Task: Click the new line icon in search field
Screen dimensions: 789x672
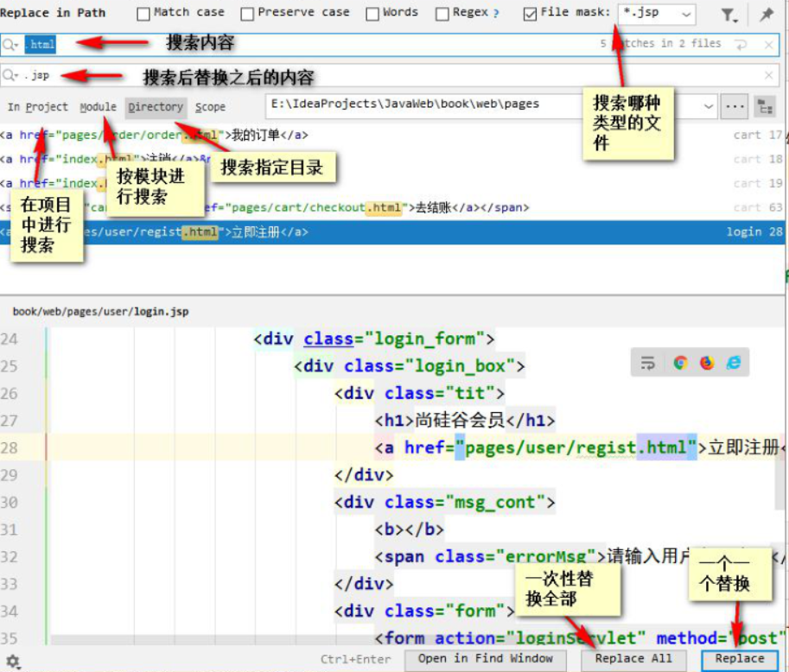Action: [x=741, y=45]
